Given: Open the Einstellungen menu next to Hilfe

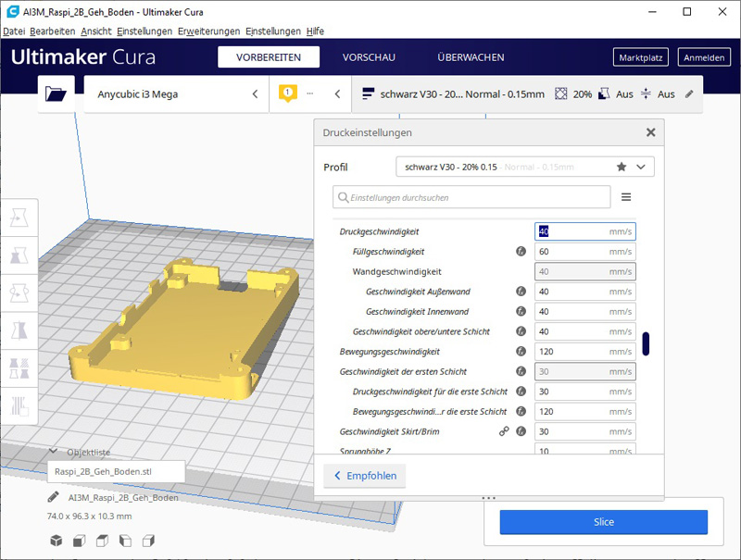Looking at the screenshot, I should tap(273, 31).
